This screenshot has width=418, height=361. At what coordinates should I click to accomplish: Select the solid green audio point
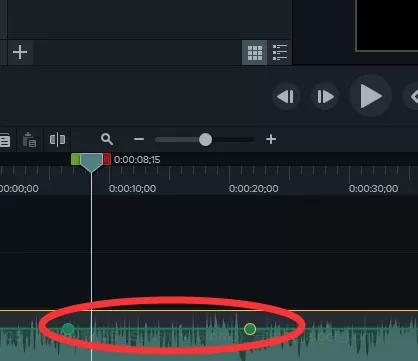(68, 329)
